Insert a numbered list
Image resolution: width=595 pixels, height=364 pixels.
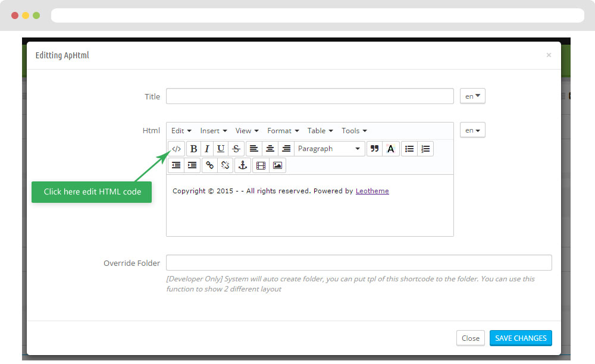(x=425, y=149)
